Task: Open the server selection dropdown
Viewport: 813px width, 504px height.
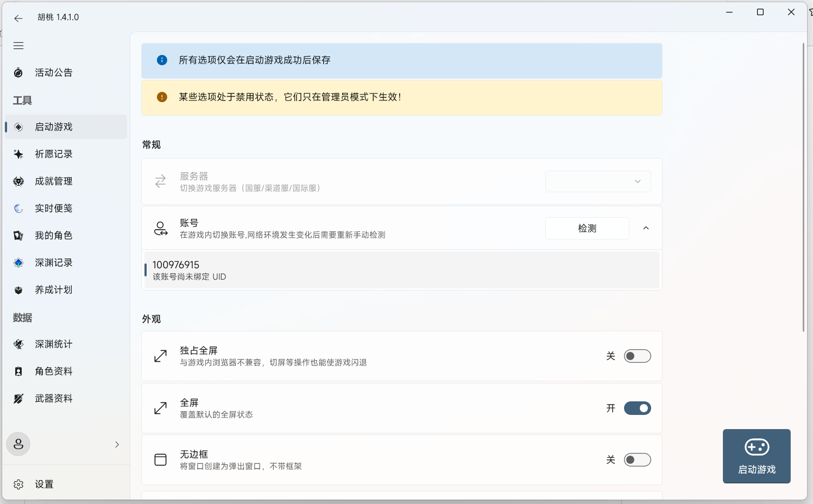Action: click(x=597, y=181)
